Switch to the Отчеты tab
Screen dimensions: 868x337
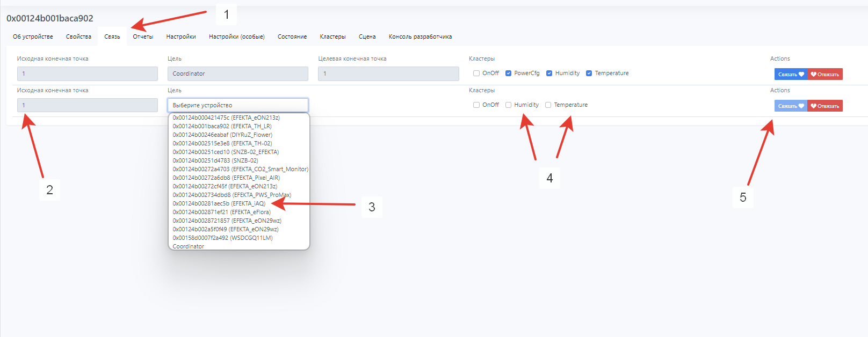point(143,36)
